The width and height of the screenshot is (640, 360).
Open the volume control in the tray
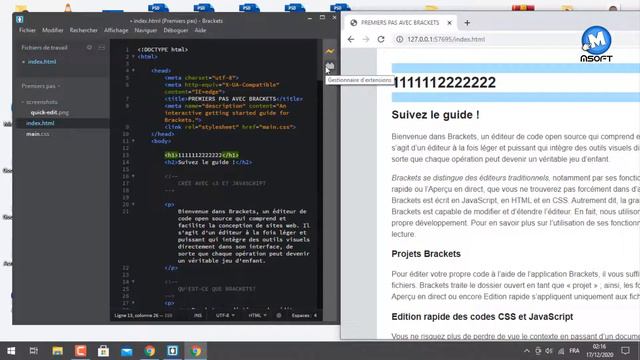pyautogui.click(x=549, y=351)
